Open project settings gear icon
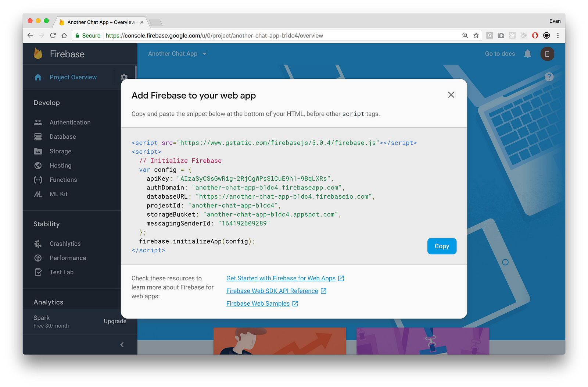 click(x=124, y=77)
